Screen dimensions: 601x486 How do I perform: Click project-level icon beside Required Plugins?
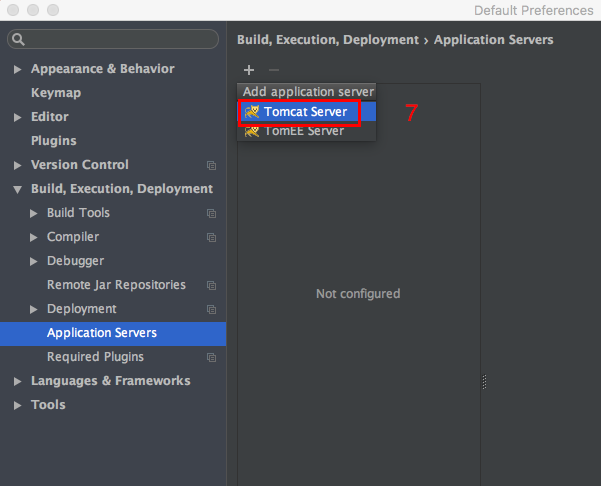(x=211, y=357)
